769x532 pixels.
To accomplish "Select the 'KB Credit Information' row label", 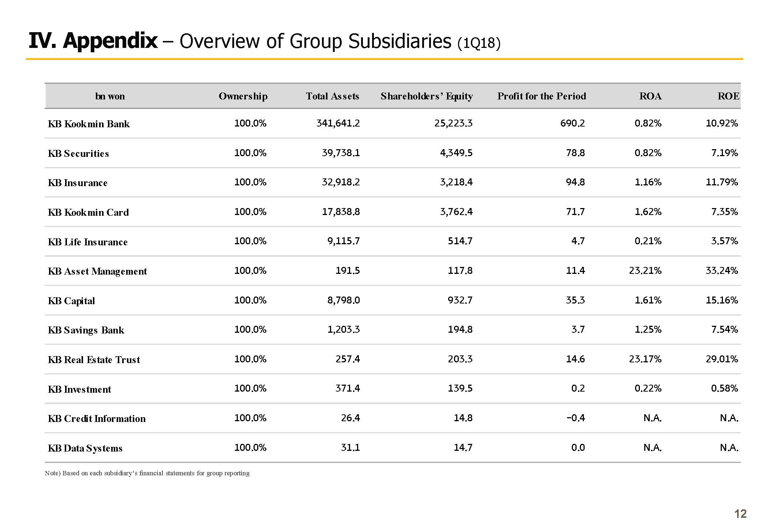I will 97,419.
